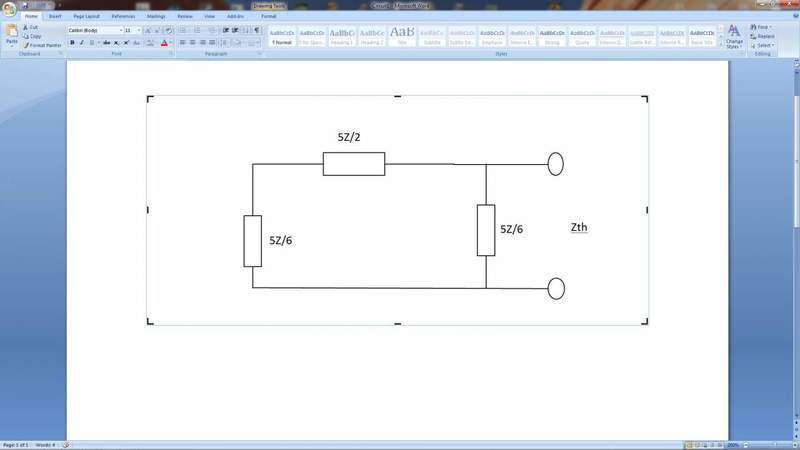
Task: Switch to the Home tab
Action: point(31,16)
